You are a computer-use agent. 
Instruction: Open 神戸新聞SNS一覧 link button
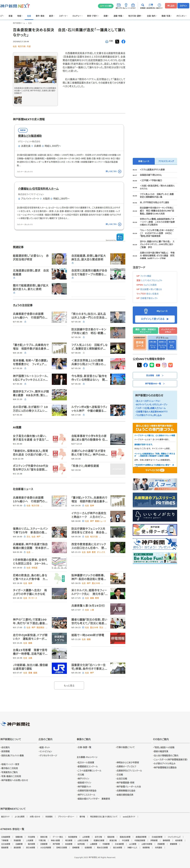point(155,383)
